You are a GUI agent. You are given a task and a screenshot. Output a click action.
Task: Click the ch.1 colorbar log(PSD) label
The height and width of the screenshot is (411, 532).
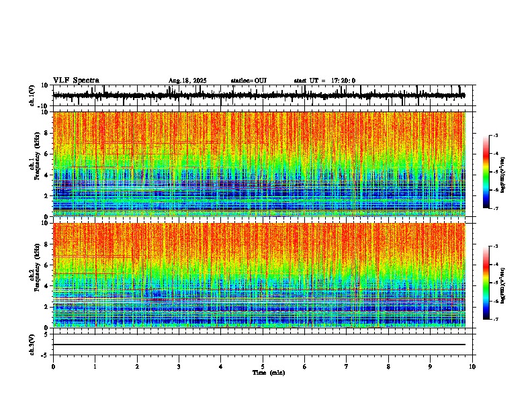click(x=504, y=175)
